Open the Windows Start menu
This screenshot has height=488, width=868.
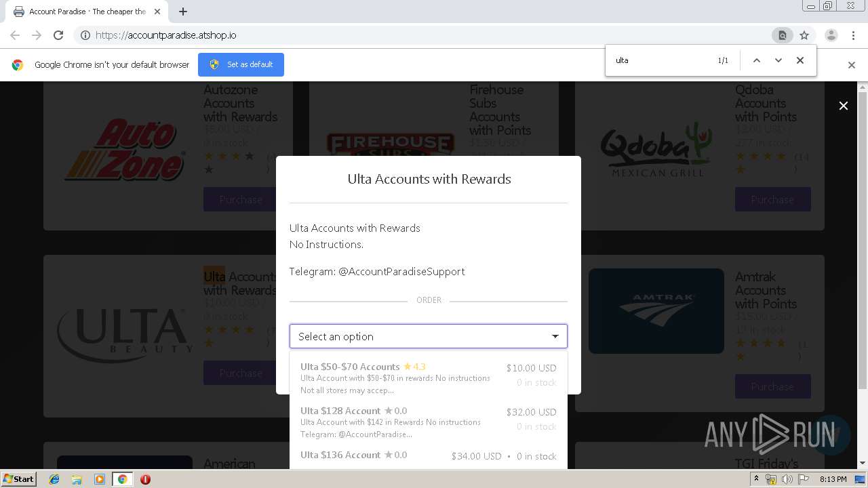(x=19, y=479)
